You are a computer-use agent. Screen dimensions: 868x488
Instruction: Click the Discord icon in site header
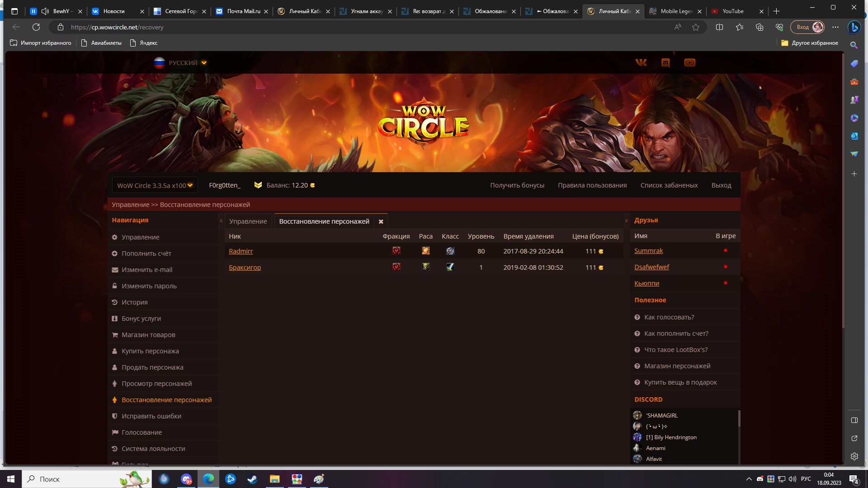coord(665,63)
